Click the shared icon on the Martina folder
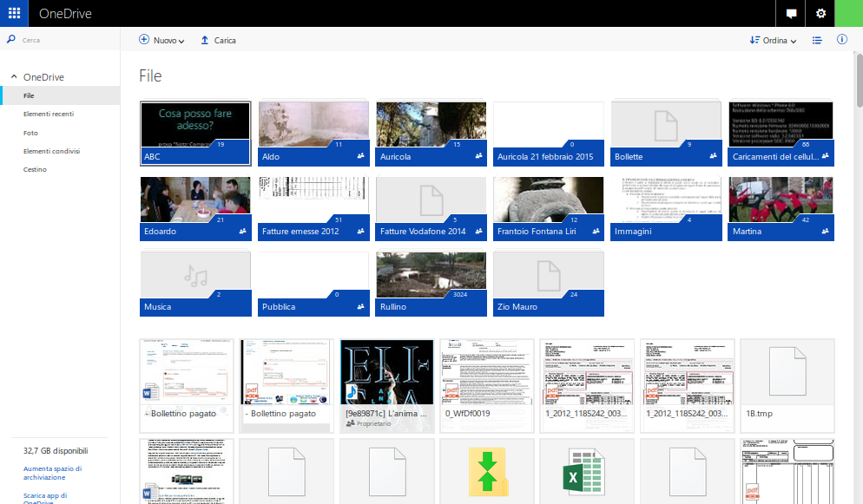 (825, 232)
